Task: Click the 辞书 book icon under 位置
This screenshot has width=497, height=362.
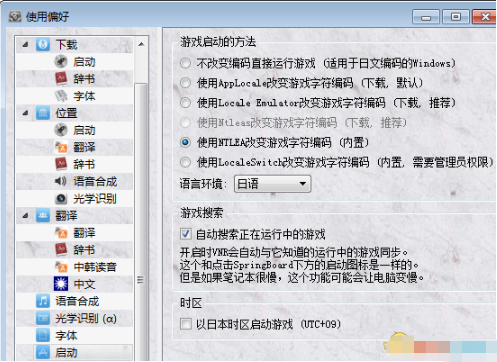Action: (61, 164)
